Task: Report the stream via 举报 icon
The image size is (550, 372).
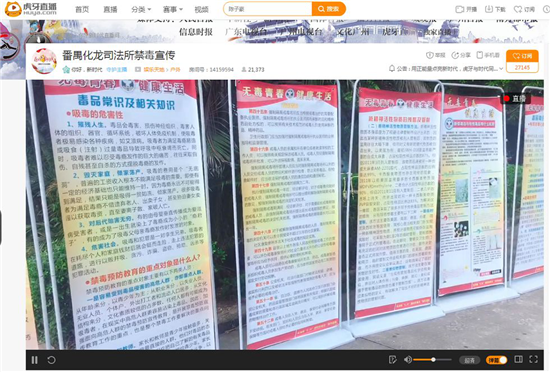Action: coord(435,55)
